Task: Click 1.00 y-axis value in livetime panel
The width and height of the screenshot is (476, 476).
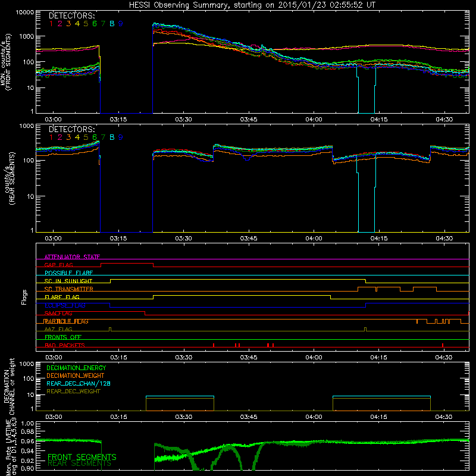Action: (x=28, y=423)
